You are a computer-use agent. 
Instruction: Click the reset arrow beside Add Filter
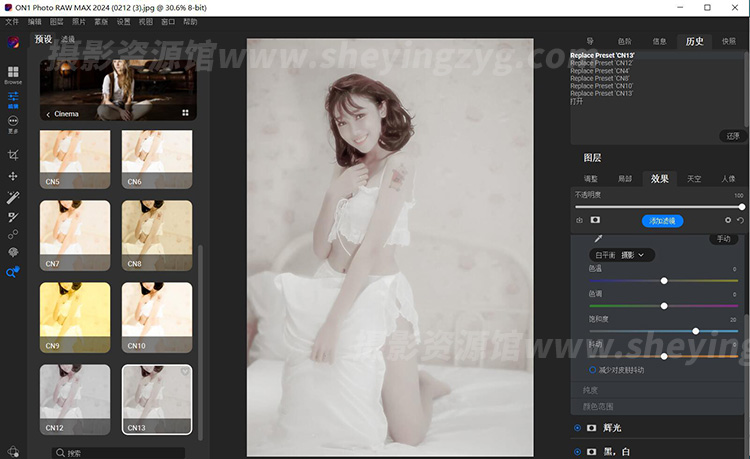(x=741, y=220)
